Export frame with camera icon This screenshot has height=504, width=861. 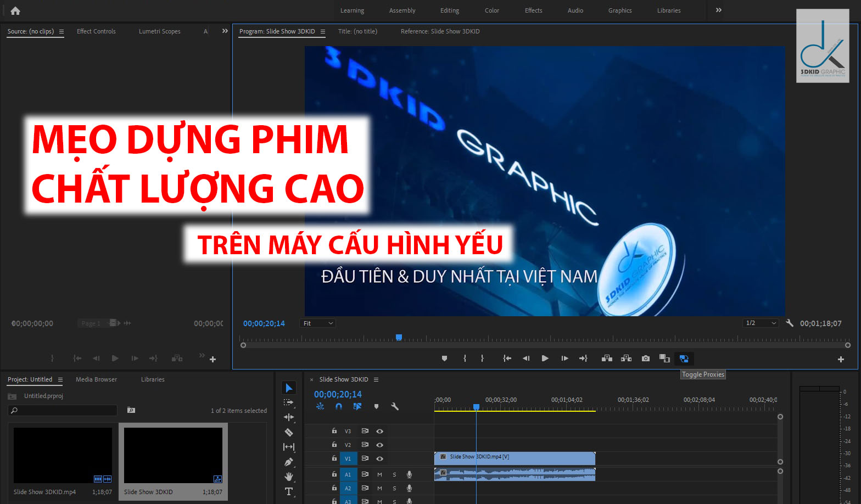point(646,359)
